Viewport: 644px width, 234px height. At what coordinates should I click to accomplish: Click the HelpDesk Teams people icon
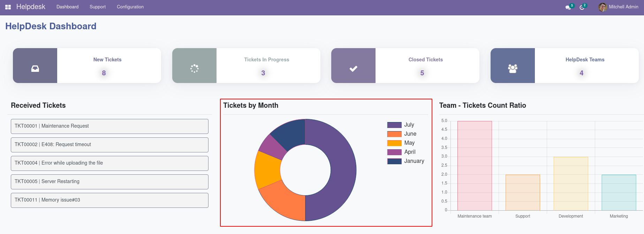pos(513,69)
